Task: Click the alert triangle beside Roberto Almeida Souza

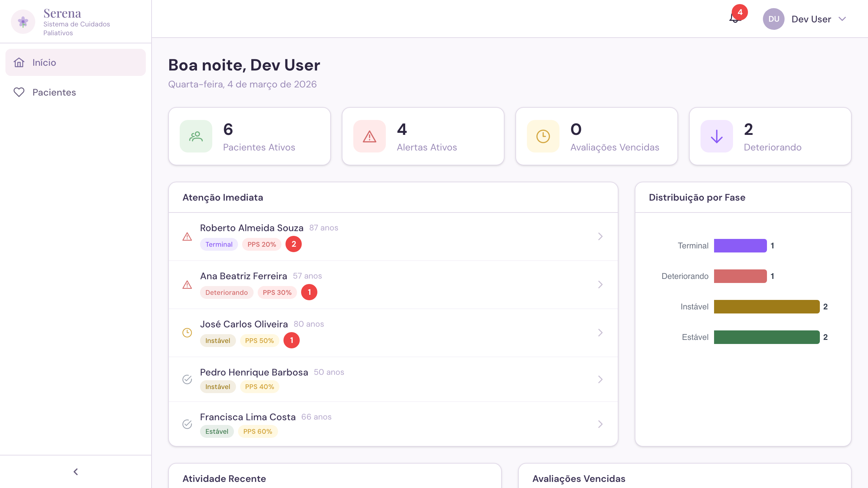Action: point(187,237)
